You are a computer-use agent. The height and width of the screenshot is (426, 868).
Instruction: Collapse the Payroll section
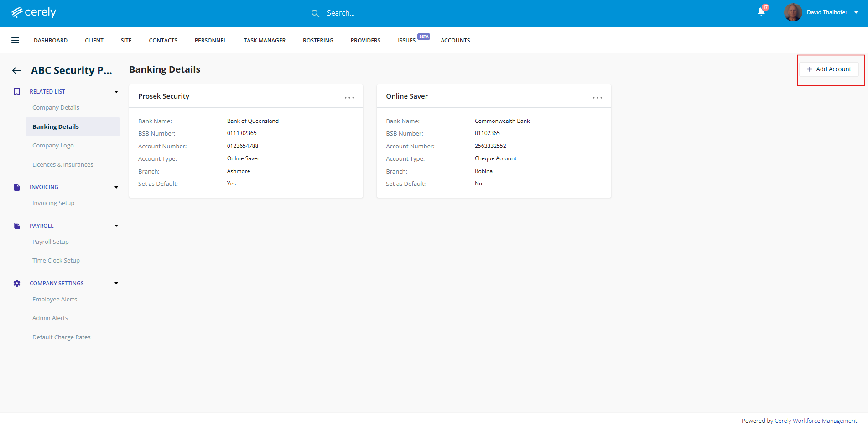tap(116, 226)
